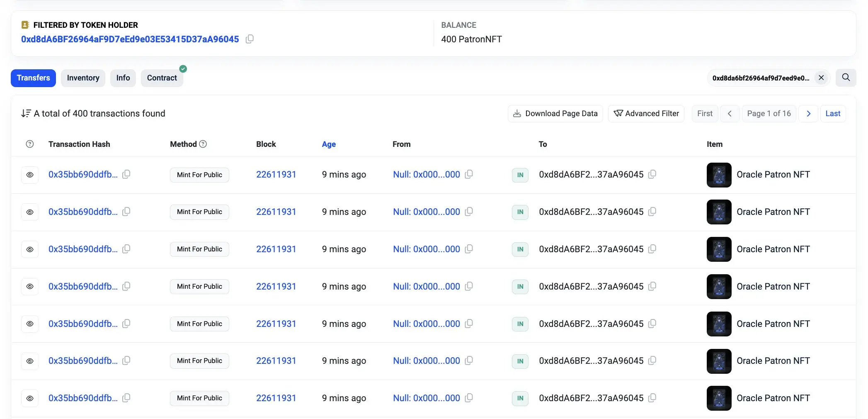868x419 pixels.
Task: Open the Method column help tooltip
Action: [203, 144]
